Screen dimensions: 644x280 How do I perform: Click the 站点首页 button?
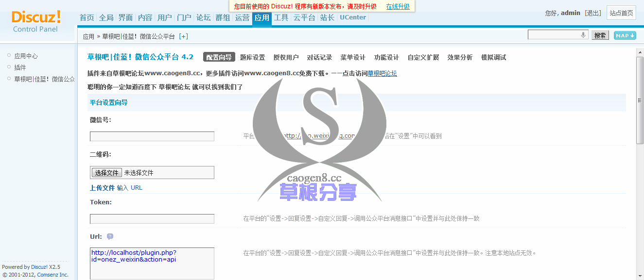pos(621,13)
